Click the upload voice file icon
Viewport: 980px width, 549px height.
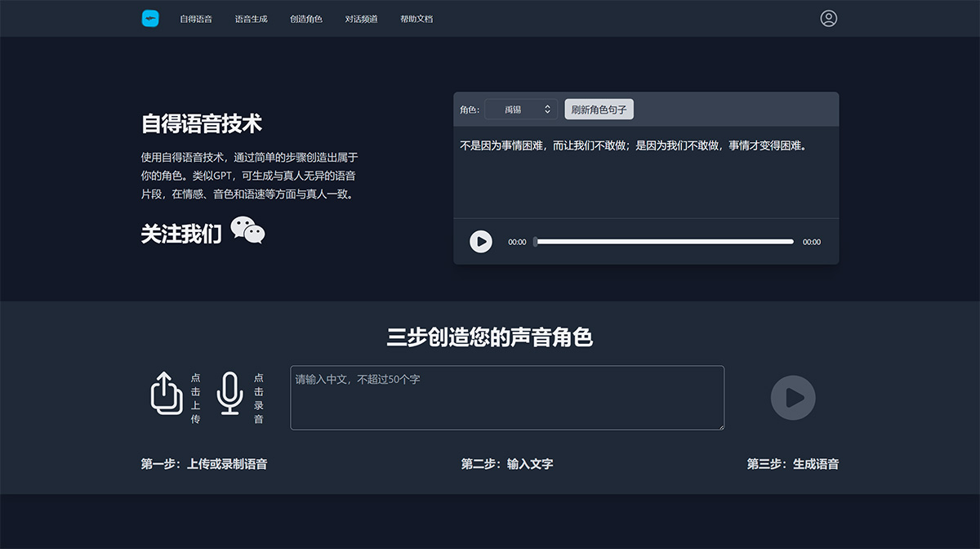click(x=167, y=395)
